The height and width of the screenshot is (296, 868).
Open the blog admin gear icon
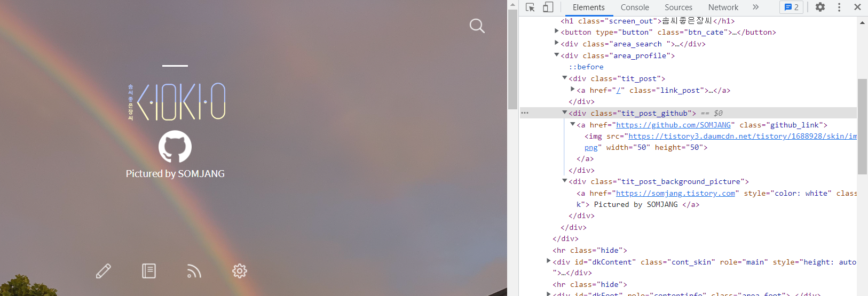click(x=240, y=271)
